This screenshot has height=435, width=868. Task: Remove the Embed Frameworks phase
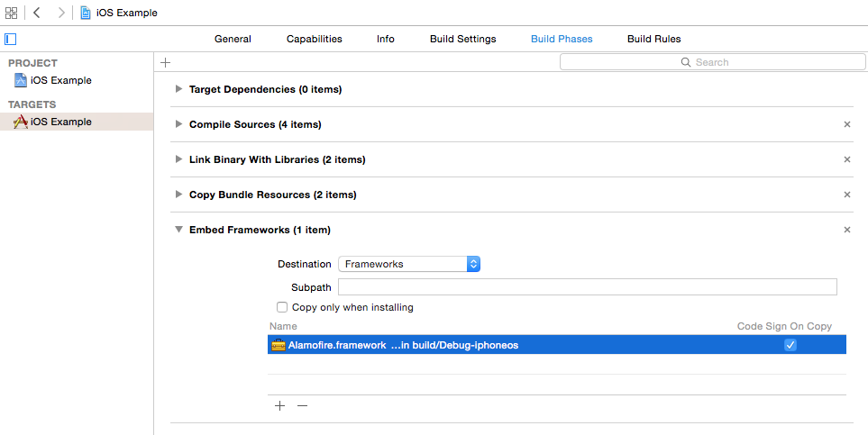click(x=847, y=230)
